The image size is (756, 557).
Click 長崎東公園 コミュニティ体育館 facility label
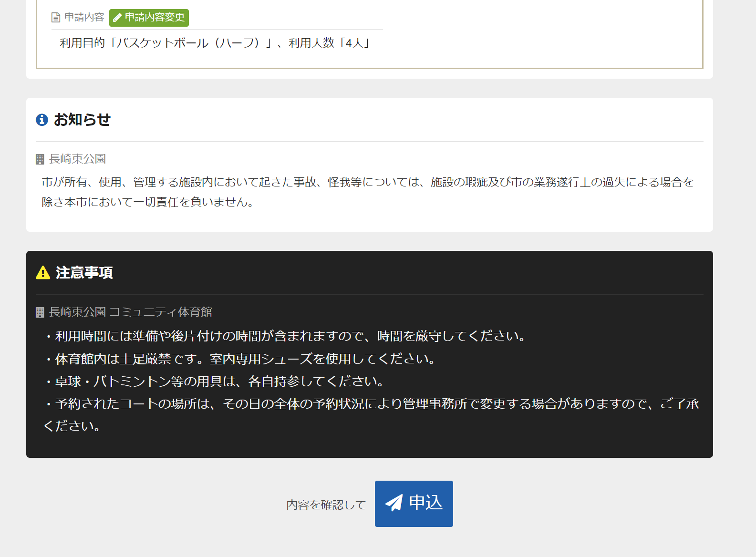[x=131, y=312]
